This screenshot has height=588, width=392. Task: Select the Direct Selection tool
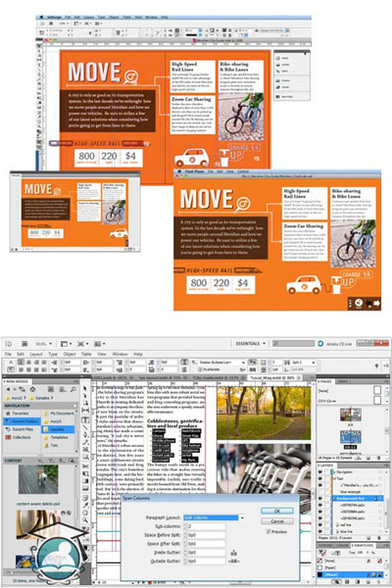pyautogui.click(x=85, y=396)
